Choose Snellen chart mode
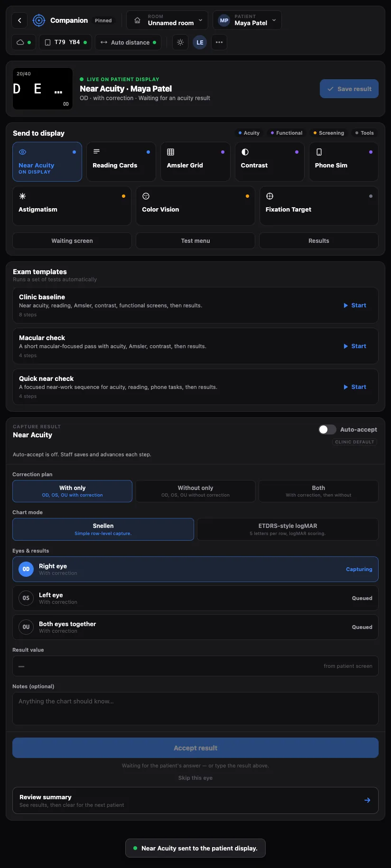Image resolution: width=391 pixels, height=868 pixels. click(x=103, y=529)
